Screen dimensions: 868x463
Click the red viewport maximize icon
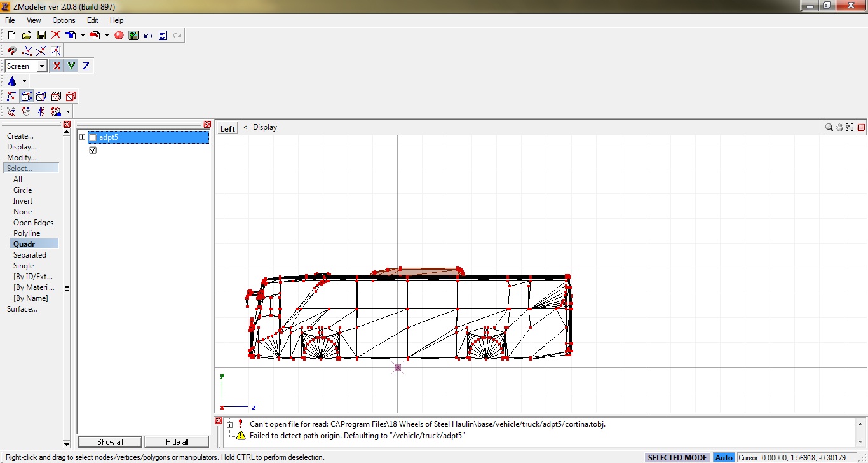click(862, 127)
